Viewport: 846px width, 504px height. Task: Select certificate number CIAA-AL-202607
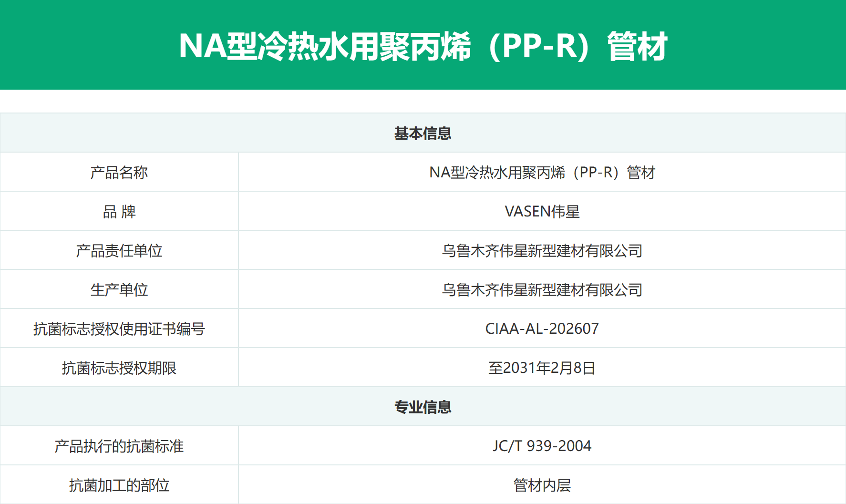542,329
